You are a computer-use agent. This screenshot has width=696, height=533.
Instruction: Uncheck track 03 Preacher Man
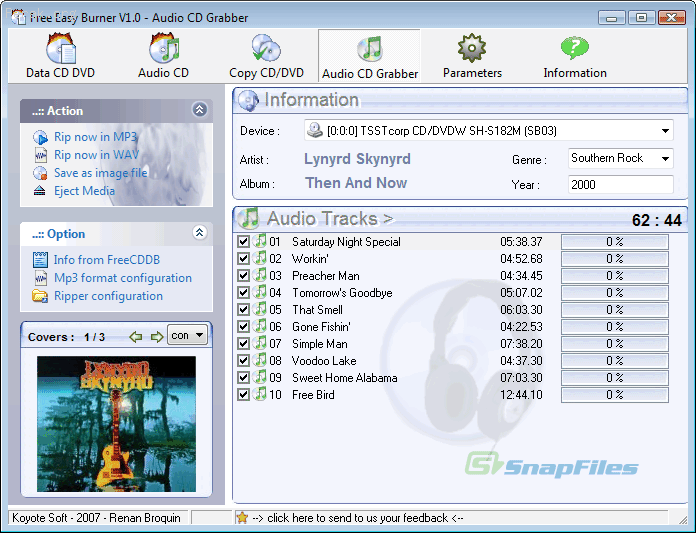tap(243, 276)
